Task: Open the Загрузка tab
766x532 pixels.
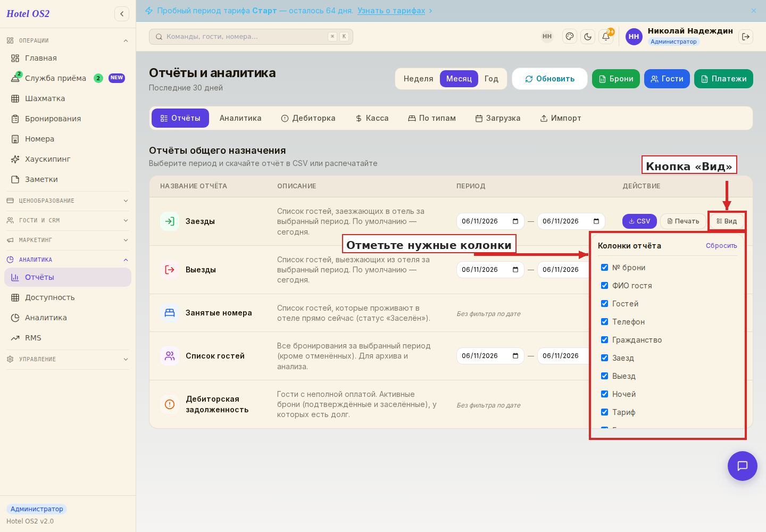Action: (498, 118)
